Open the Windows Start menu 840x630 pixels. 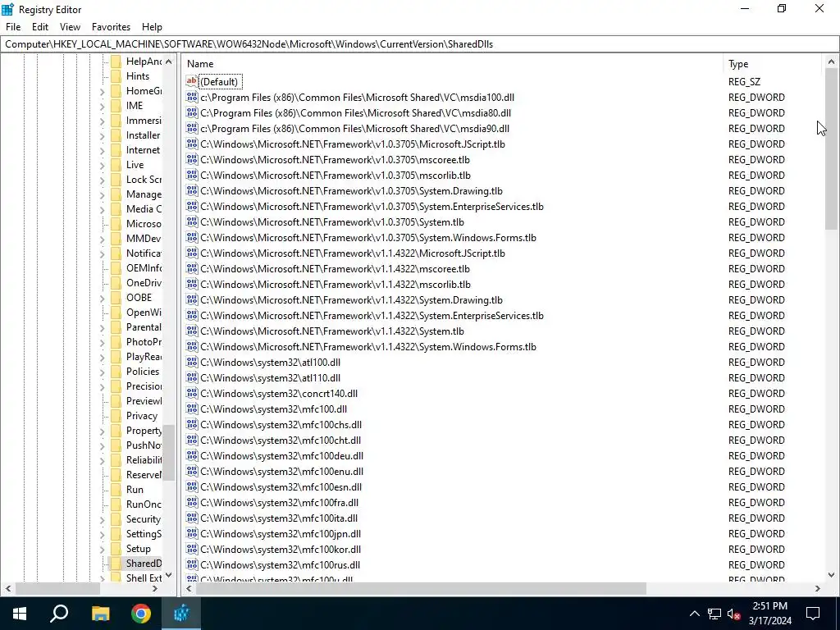tap(20, 614)
